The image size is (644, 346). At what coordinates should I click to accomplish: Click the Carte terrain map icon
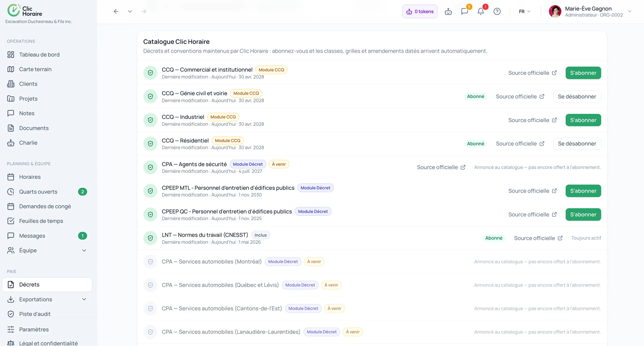pyautogui.click(x=11, y=69)
